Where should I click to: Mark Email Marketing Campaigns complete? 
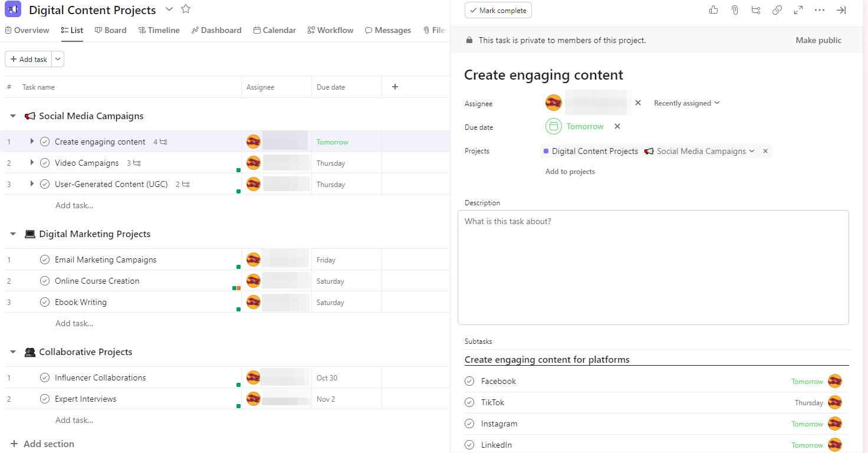45,260
